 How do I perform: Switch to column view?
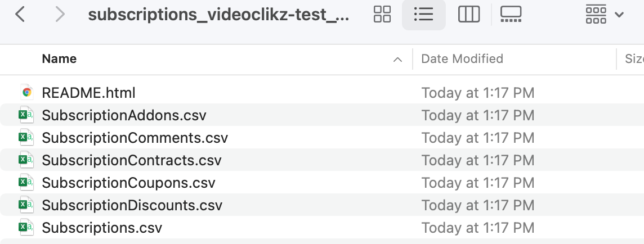(x=468, y=15)
